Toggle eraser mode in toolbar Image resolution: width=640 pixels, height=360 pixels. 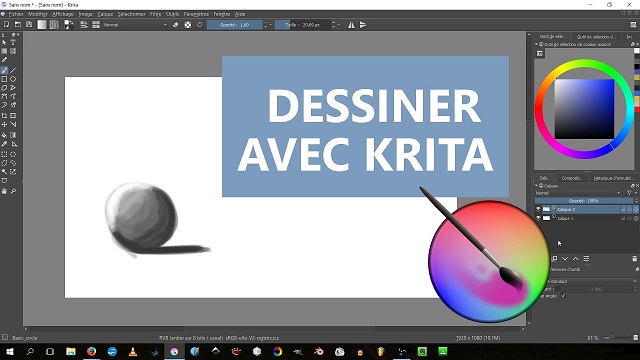(x=176, y=25)
